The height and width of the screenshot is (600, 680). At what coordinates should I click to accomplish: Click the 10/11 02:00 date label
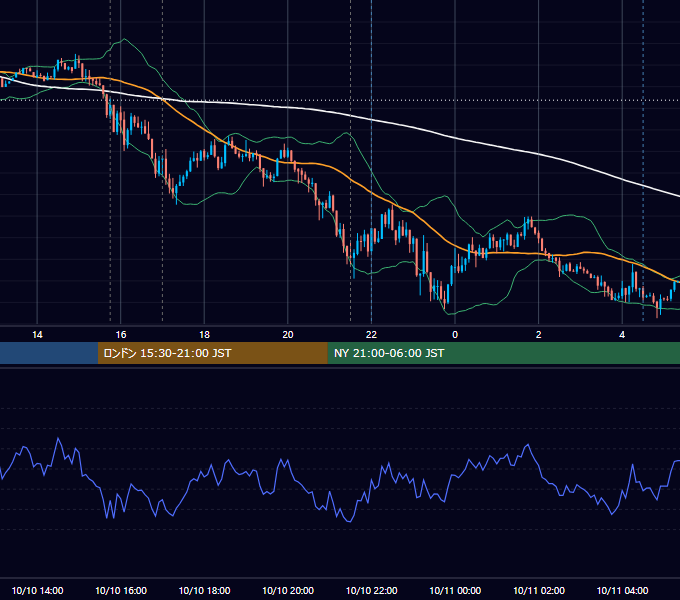[x=539, y=590]
